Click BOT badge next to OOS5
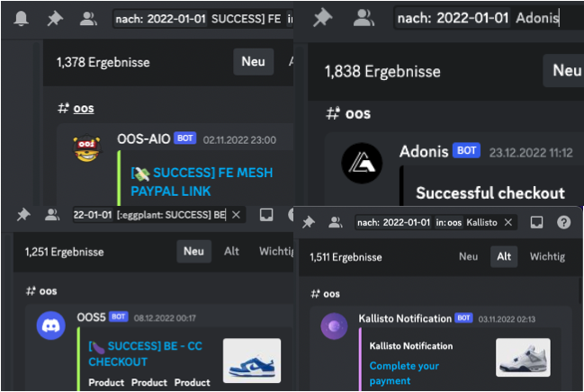 click(x=119, y=316)
